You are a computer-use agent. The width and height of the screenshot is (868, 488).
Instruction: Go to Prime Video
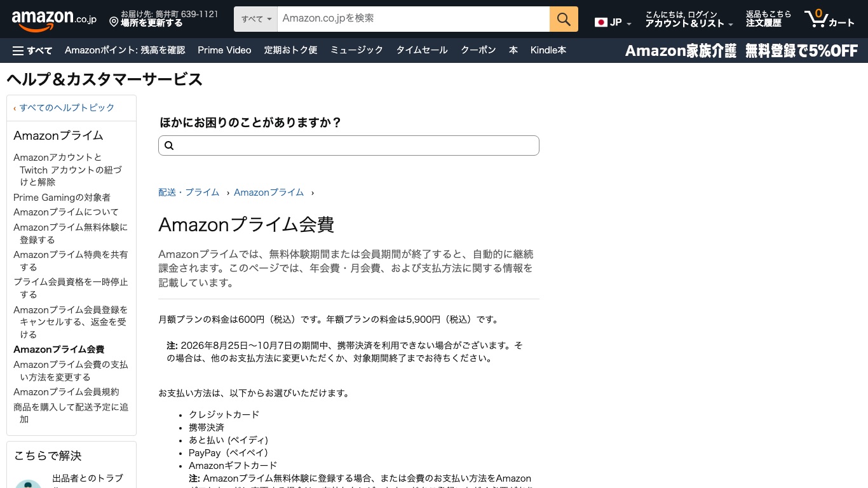click(x=224, y=50)
